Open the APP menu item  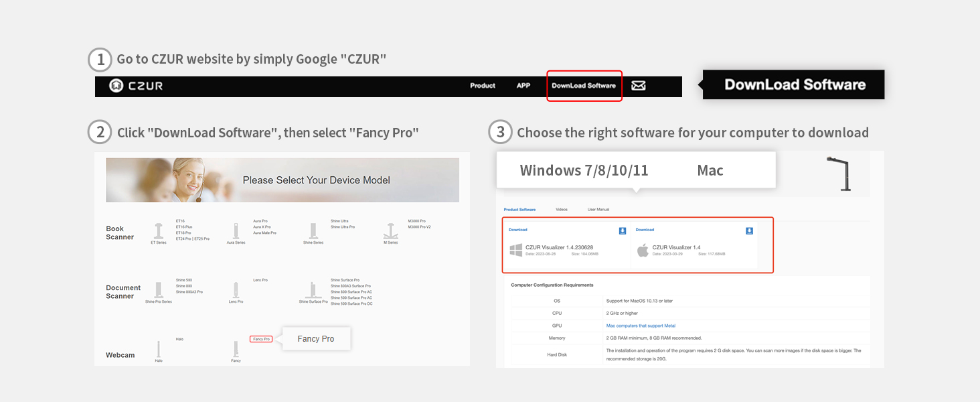[x=523, y=86]
